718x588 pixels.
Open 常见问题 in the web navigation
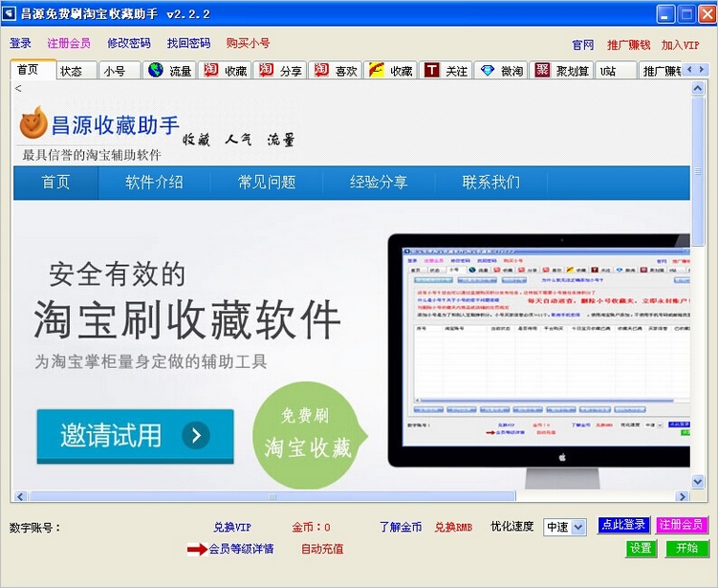(x=267, y=183)
